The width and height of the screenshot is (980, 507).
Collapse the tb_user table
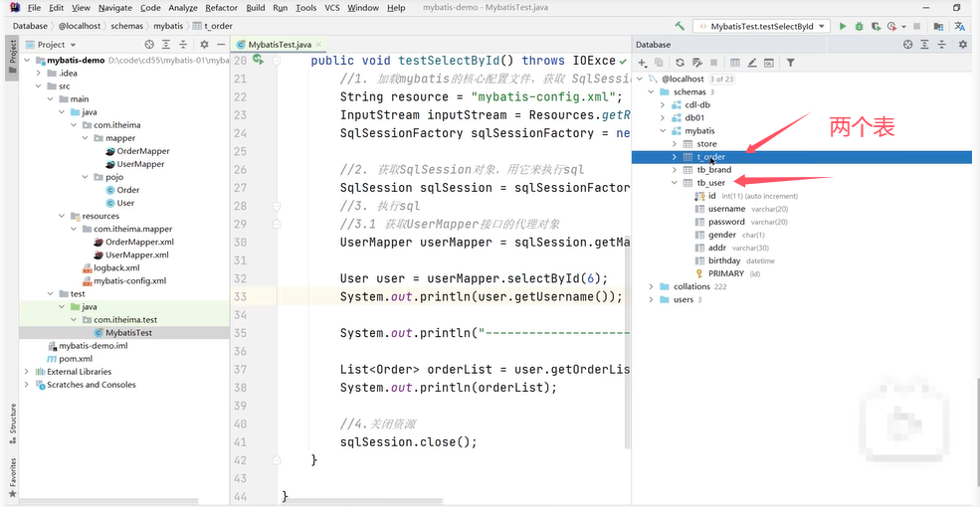tap(674, 183)
